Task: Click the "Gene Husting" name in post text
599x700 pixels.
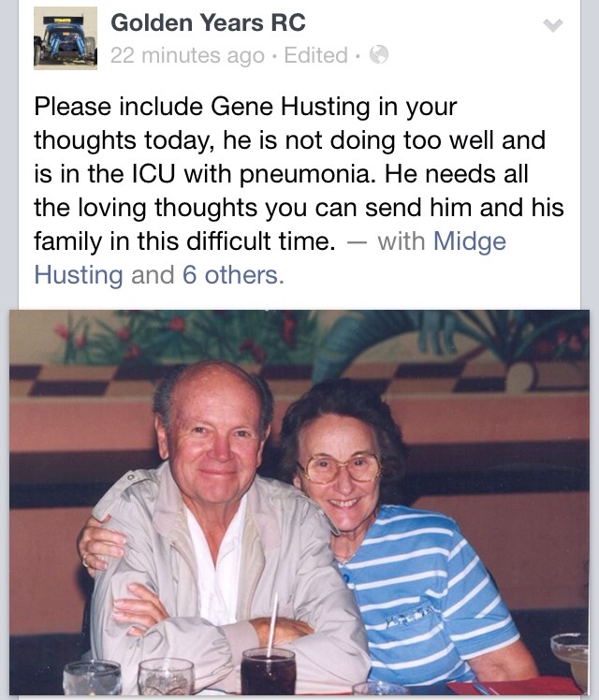Action: coord(290,107)
